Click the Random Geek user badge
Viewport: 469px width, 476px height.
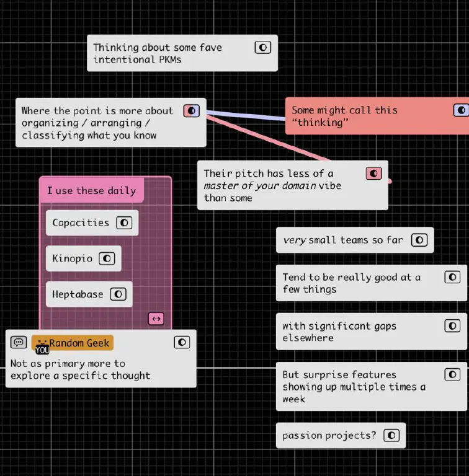tap(73, 343)
